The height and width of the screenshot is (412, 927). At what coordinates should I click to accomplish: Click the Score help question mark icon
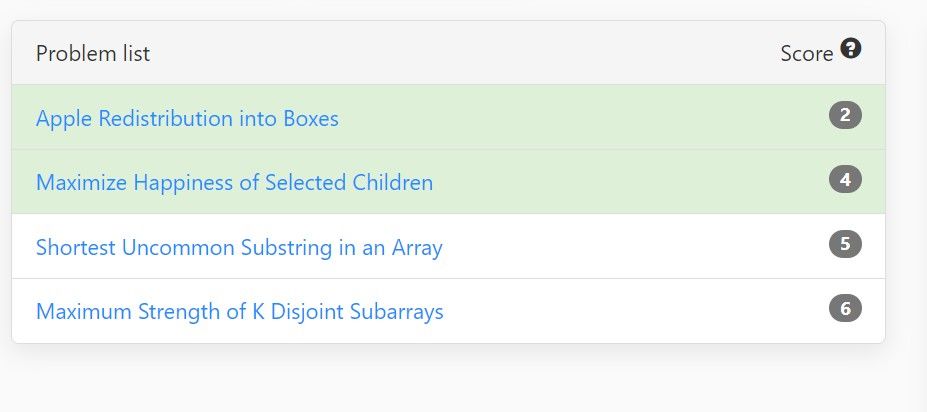tap(851, 48)
